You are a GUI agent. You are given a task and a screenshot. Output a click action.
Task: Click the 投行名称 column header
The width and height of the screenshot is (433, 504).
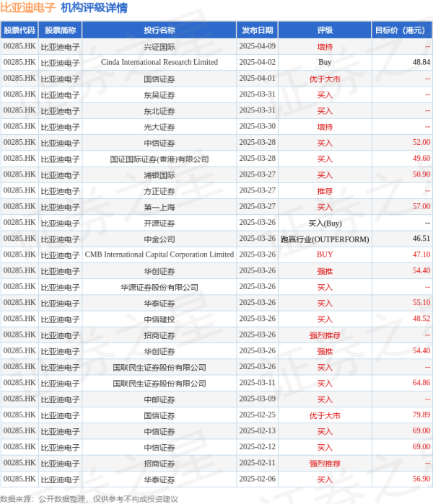point(159,30)
